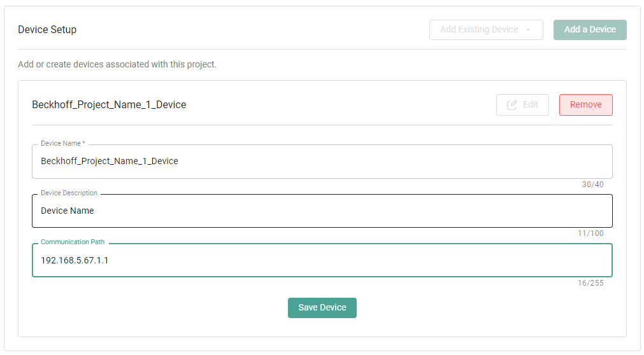Image resolution: width=644 pixels, height=355 pixels.
Task: Click the Save Device button
Action: click(322, 308)
